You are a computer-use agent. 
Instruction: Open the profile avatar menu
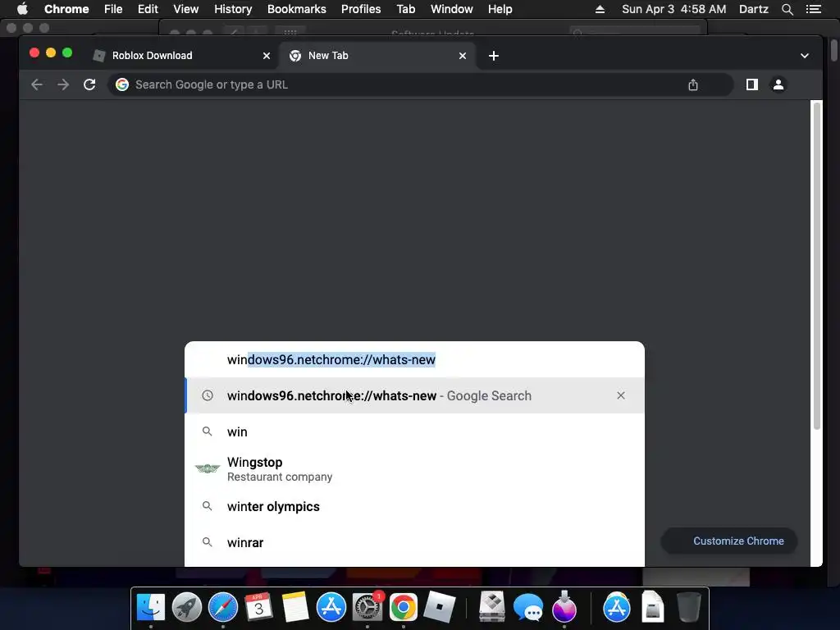click(778, 84)
